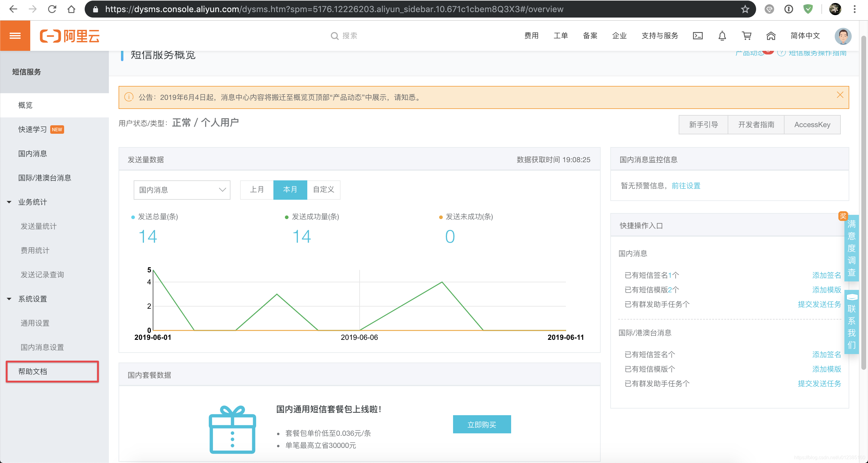Click the browser home icon
The height and width of the screenshot is (463, 868).
[71, 9]
